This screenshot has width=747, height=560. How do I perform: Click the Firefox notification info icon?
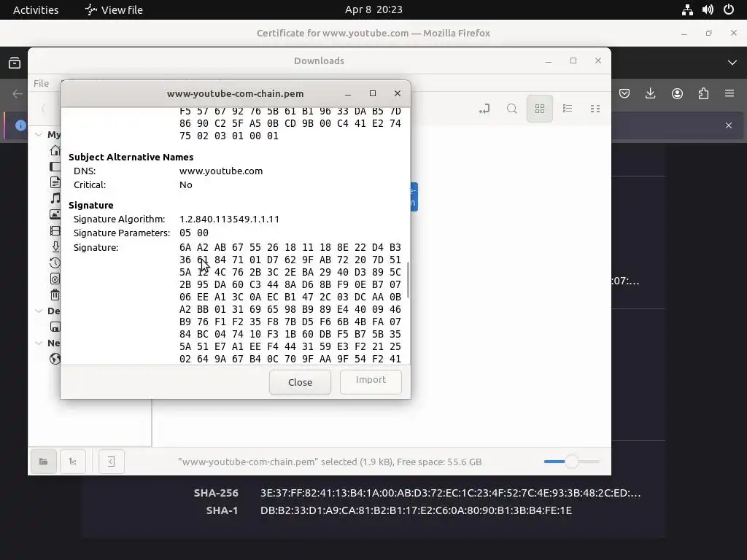pos(20,125)
